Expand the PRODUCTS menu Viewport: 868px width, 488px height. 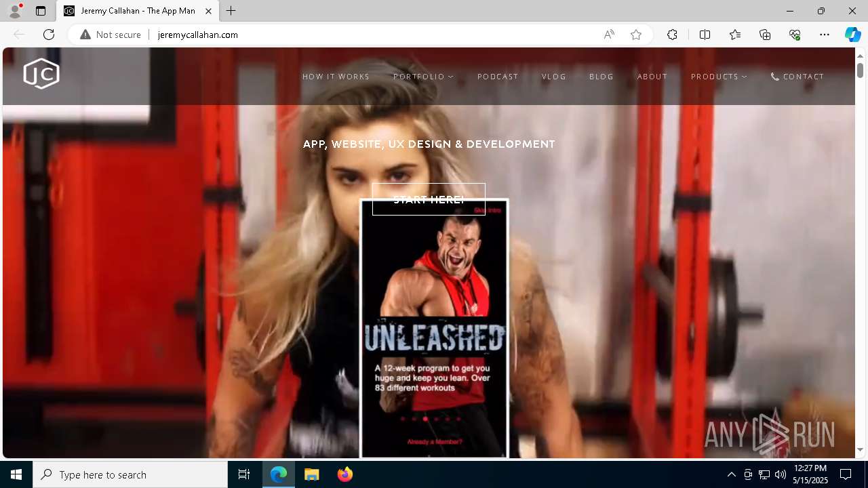719,77
